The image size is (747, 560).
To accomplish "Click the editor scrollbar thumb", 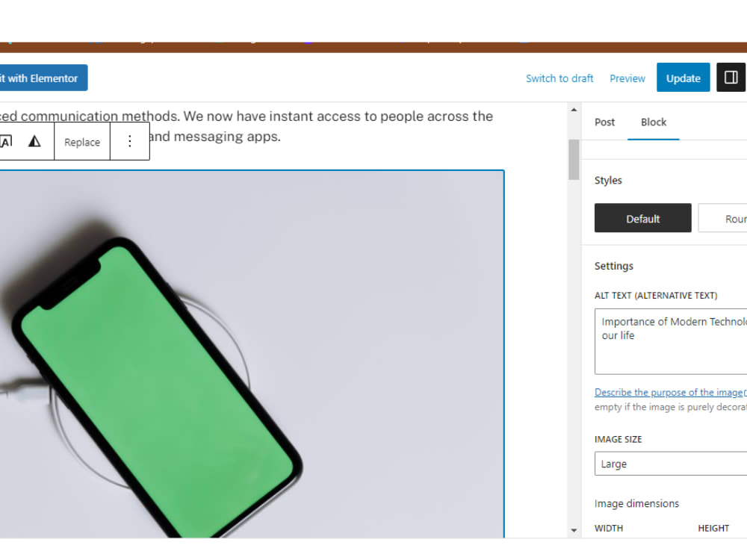I will [x=574, y=160].
